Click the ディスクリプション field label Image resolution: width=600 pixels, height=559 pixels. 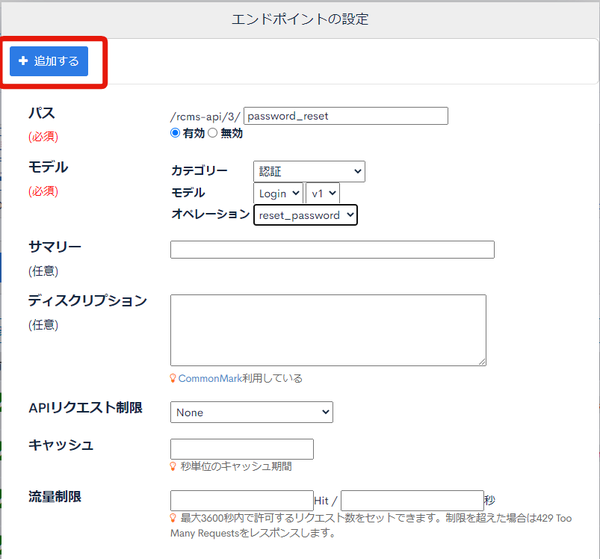(87, 300)
